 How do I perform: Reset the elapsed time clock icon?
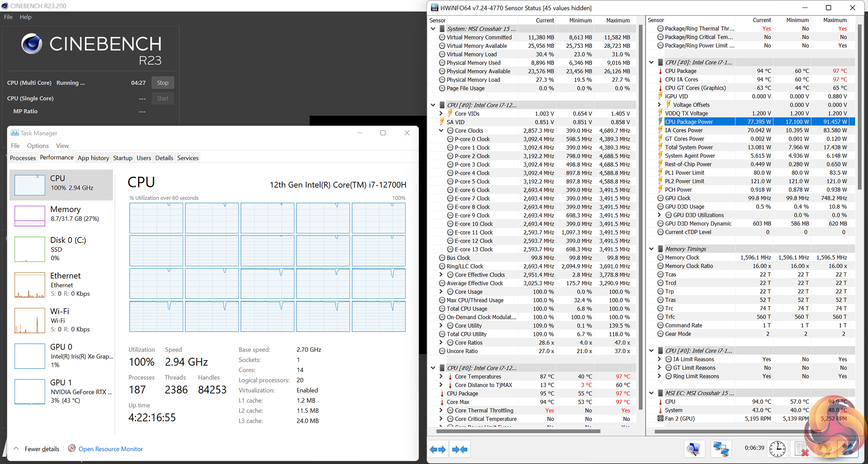click(x=777, y=449)
